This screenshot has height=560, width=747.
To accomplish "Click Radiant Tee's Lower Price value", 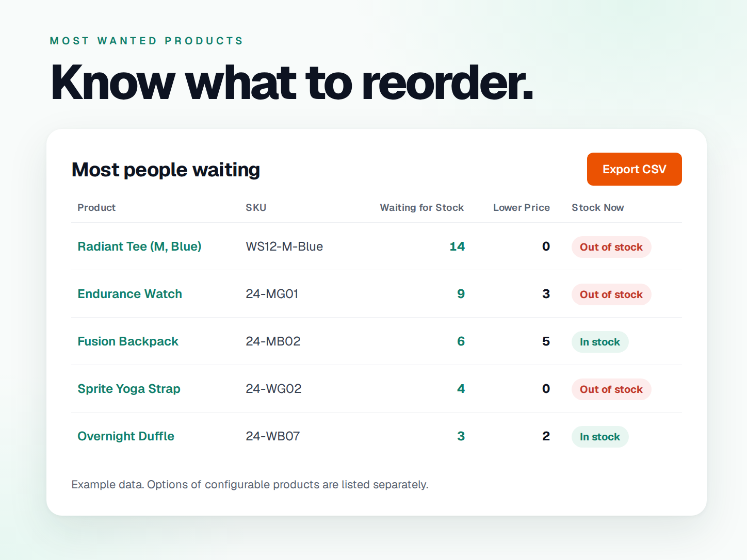I will [546, 246].
